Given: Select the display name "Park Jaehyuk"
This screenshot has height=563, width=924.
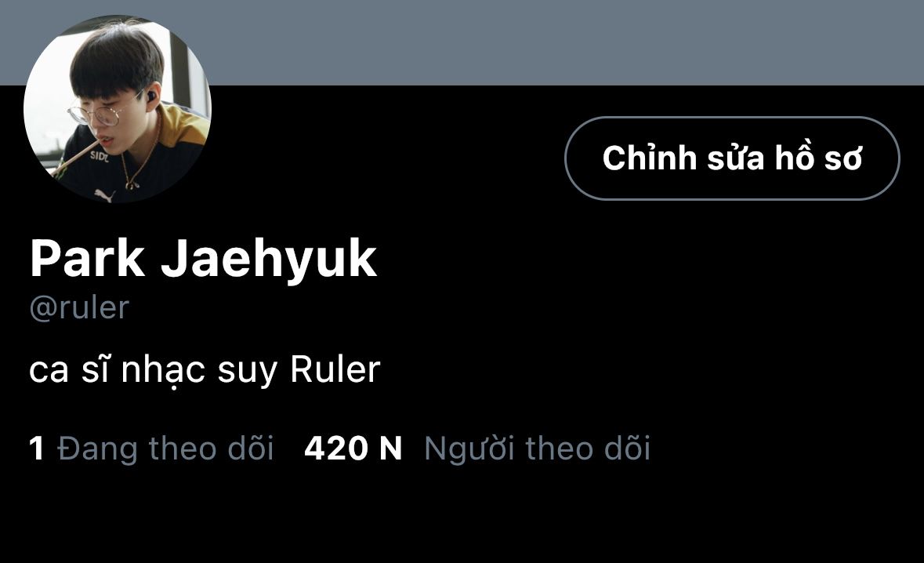Looking at the screenshot, I should 203,258.
